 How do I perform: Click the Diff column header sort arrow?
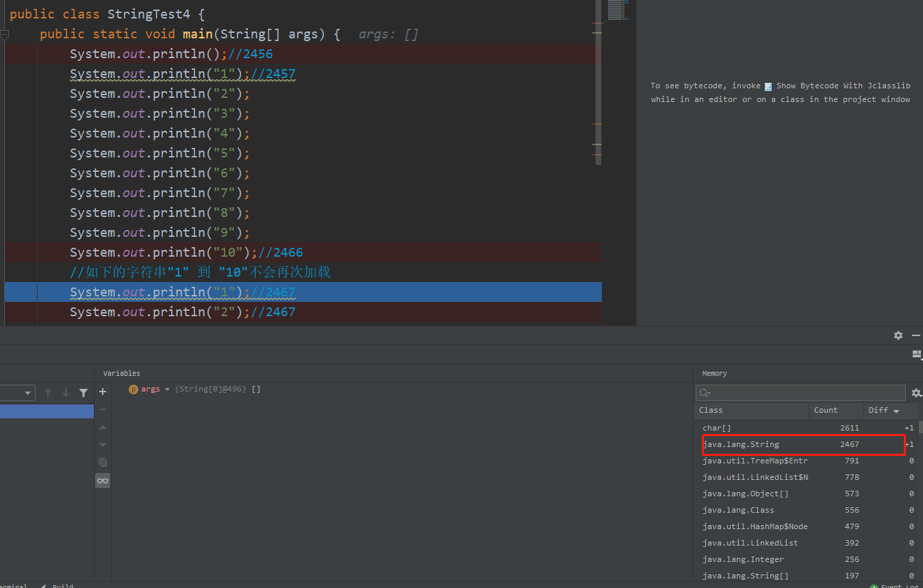[x=896, y=411]
